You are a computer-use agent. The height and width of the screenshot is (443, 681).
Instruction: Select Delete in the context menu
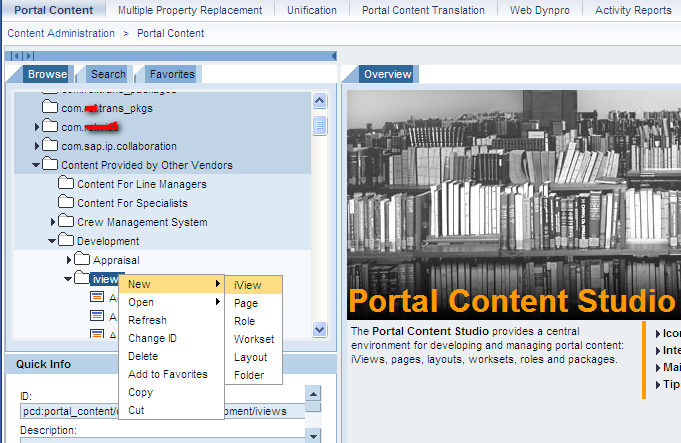(x=143, y=356)
